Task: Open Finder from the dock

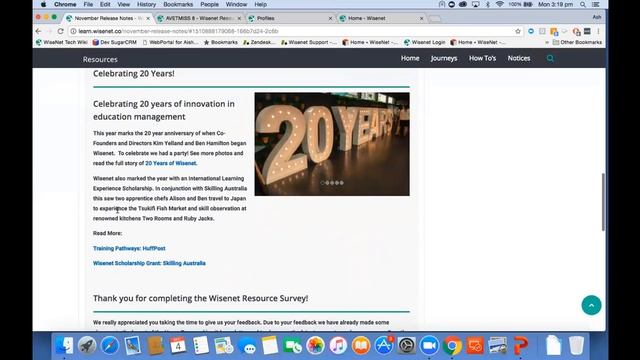Action: pos(64,345)
